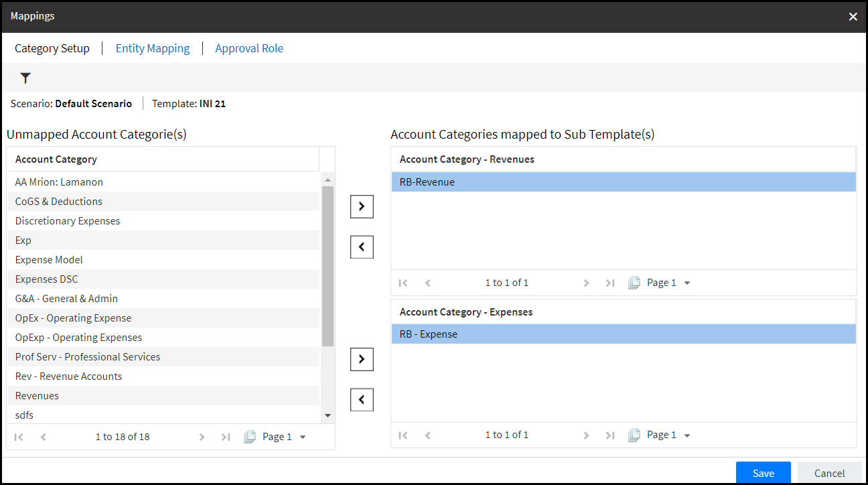
Task: Select Rev - Revenue Accounts row
Action: click(163, 376)
